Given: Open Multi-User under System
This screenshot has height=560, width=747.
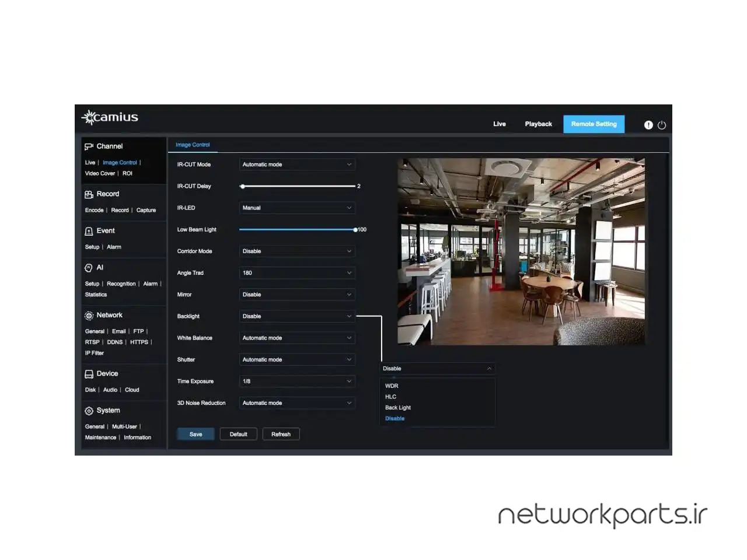Looking at the screenshot, I should point(124,427).
